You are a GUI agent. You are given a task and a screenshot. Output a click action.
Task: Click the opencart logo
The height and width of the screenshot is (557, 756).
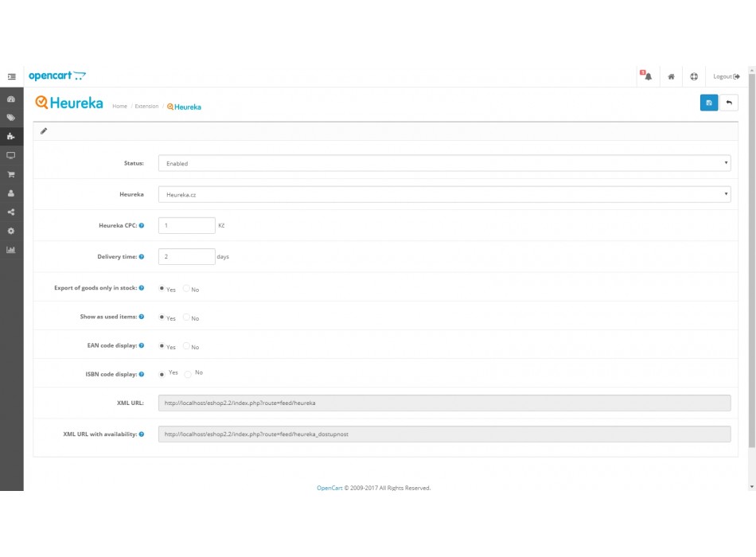57,76
